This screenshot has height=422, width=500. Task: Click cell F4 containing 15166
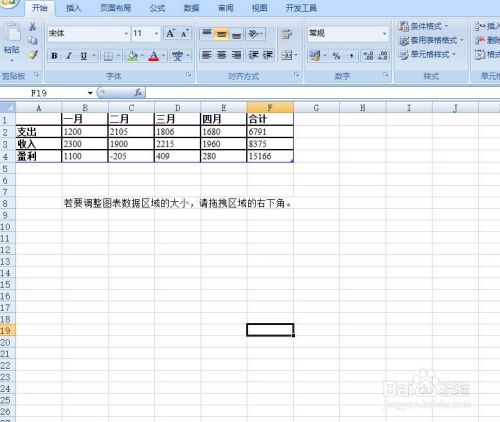pos(270,156)
